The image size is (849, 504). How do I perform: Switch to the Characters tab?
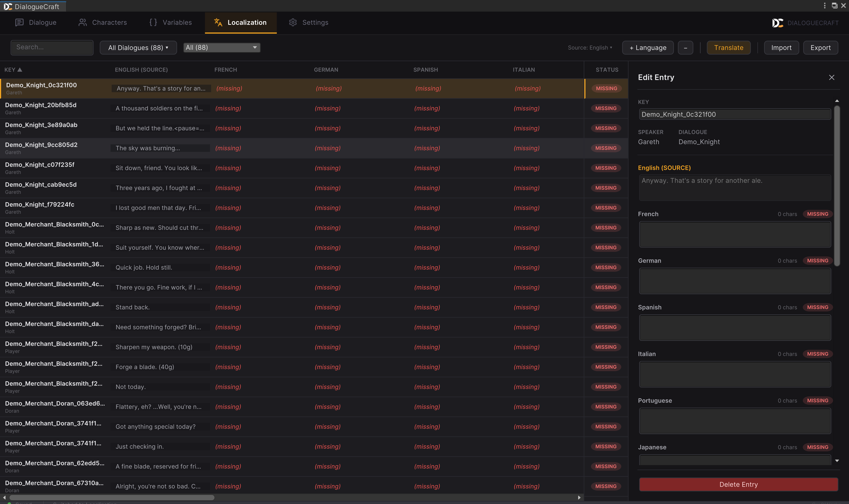pos(103,22)
